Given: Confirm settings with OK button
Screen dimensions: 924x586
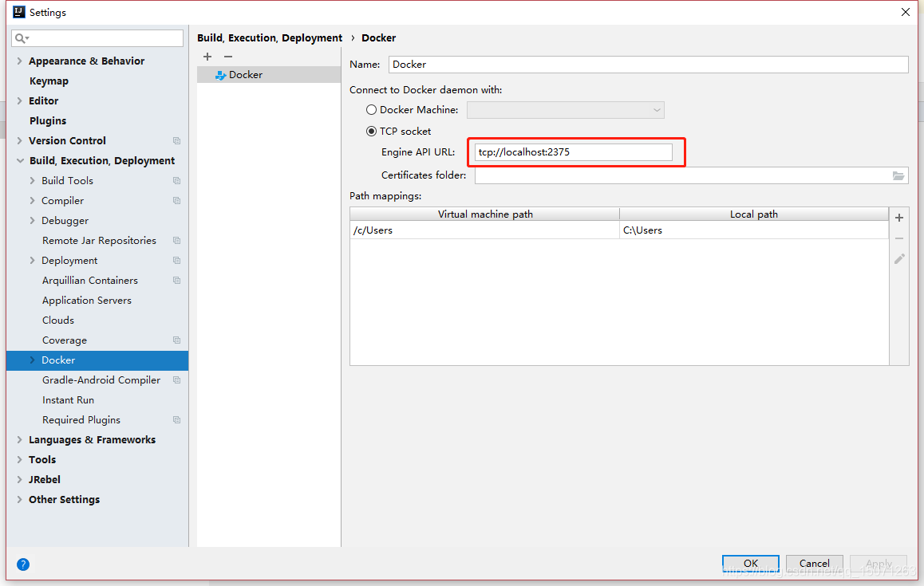Looking at the screenshot, I should (751, 564).
